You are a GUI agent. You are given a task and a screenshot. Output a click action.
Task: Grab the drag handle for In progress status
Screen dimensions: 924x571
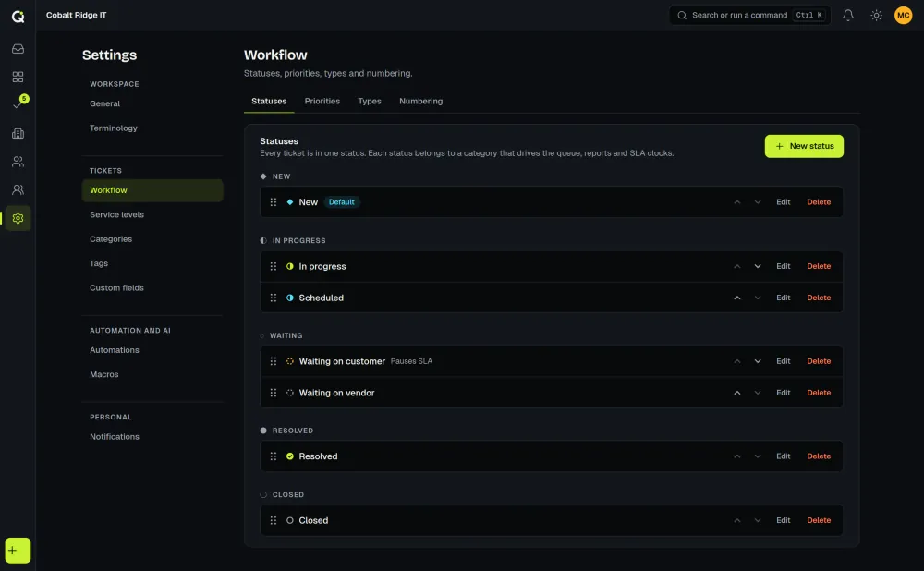274,266
